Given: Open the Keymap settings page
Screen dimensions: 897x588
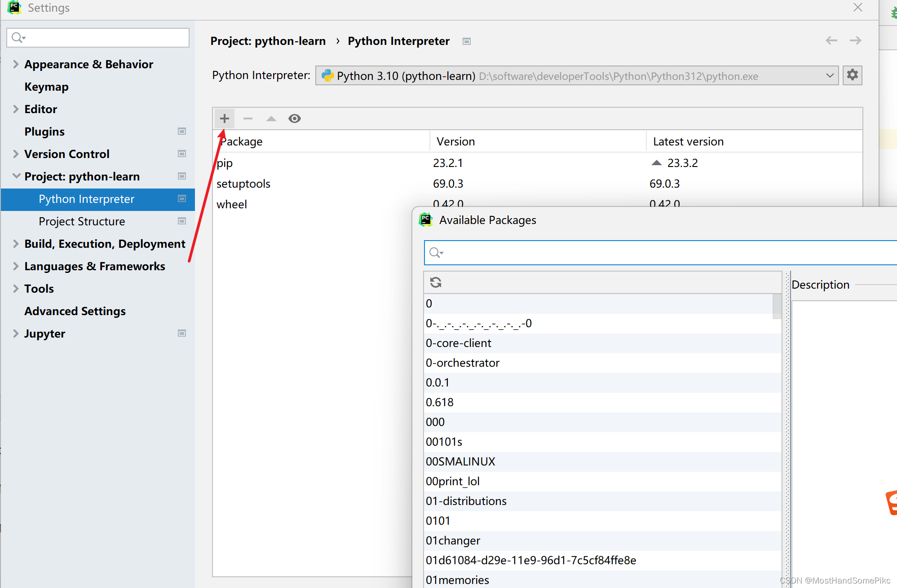Looking at the screenshot, I should 46,87.
